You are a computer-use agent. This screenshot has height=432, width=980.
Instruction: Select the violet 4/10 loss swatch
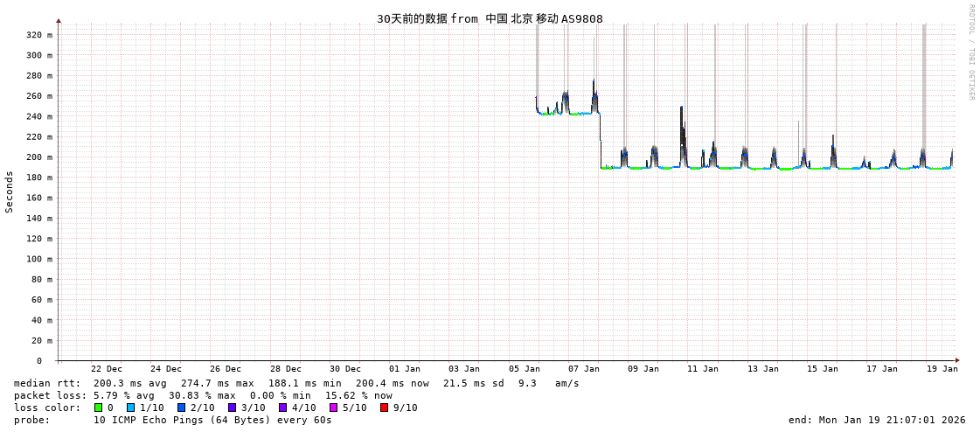click(282, 408)
